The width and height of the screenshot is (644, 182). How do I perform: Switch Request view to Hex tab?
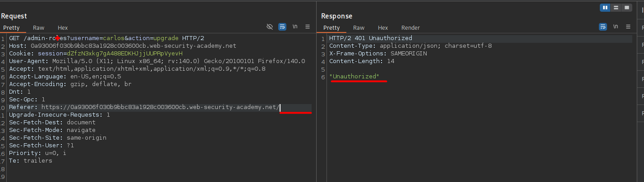pyautogui.click(x=63, y=28)
